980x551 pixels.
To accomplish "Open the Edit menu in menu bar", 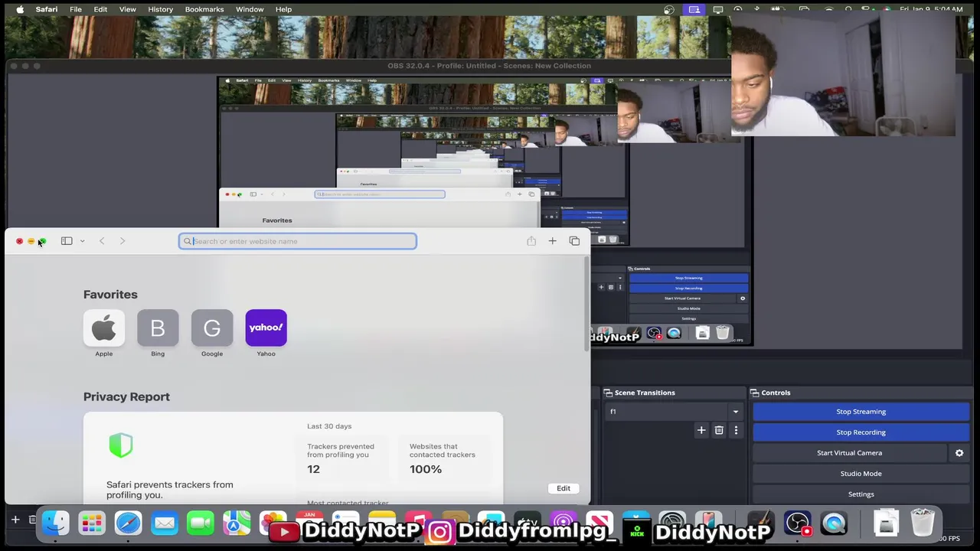I will pos(100,9).
